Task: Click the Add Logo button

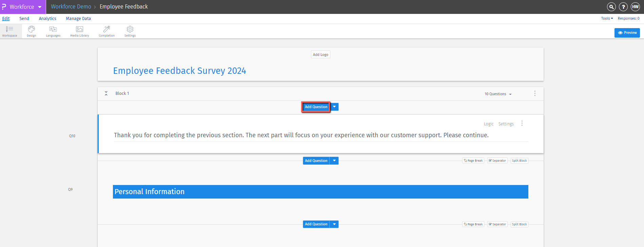Action: pyautogui.click(x=320, y=55)
